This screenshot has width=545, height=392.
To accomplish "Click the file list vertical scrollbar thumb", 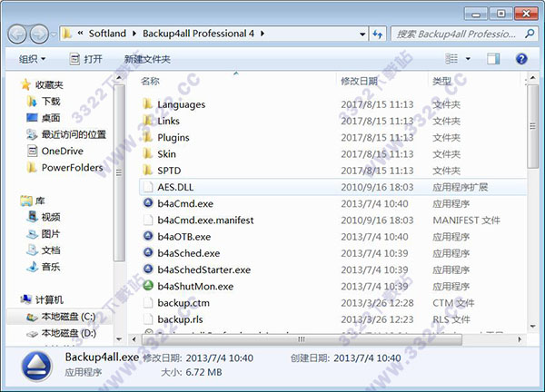I will (x=532, y=126).
